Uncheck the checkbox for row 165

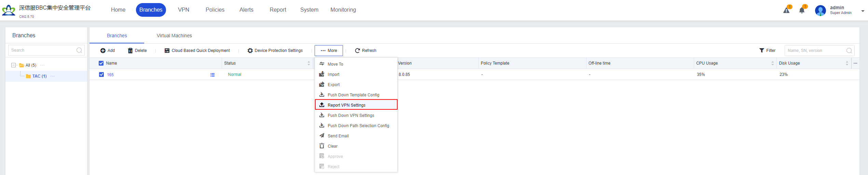[101, 75]
